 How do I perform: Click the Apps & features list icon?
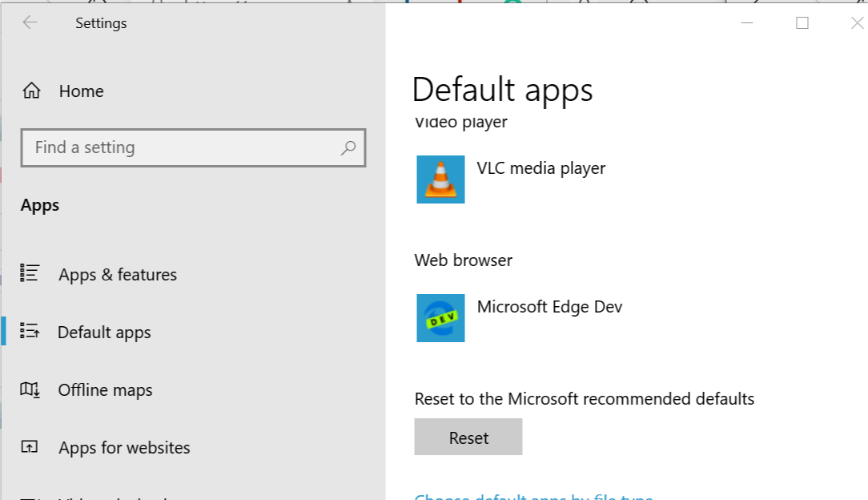pyautogui.click(x=30, y=273)
